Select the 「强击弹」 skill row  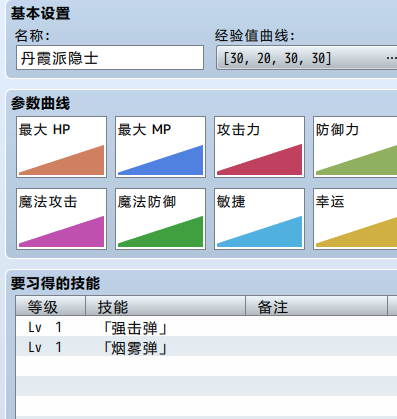point(206,326)
